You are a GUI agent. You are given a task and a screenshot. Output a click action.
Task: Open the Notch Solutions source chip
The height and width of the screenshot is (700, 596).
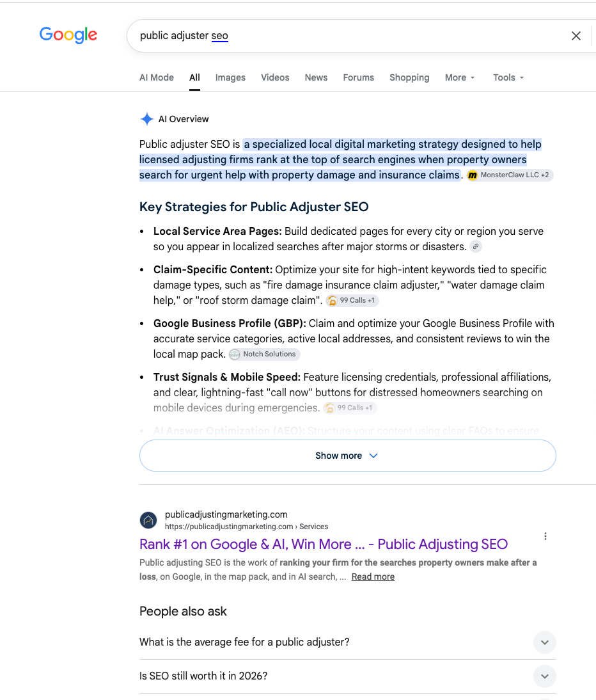pyautogui.click(x=264, y=354)
